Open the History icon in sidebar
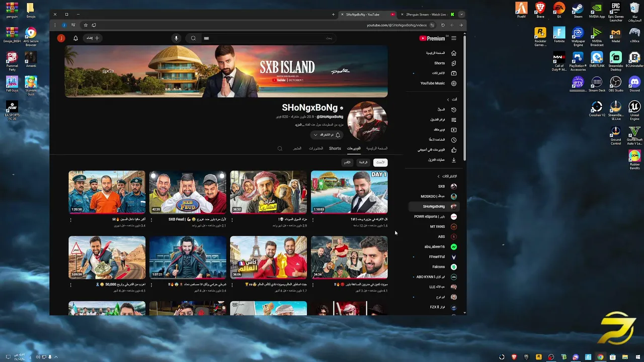The width and height of the screenshot is (644, 362). coord(454,110)
